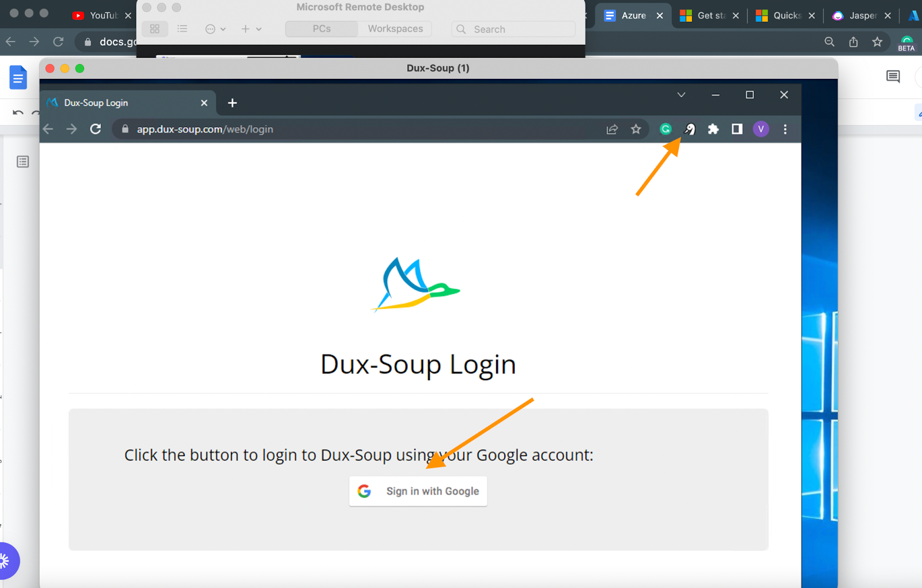Close the Jasper tab

888,16
